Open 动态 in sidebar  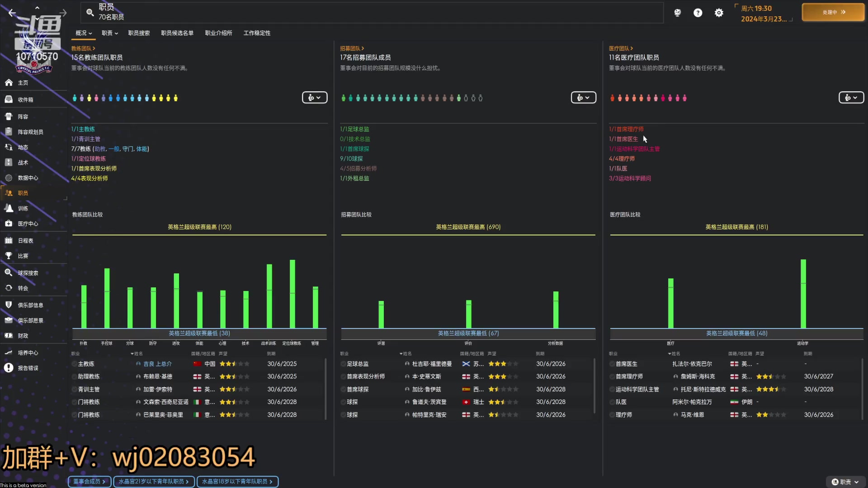coord(33,147)
